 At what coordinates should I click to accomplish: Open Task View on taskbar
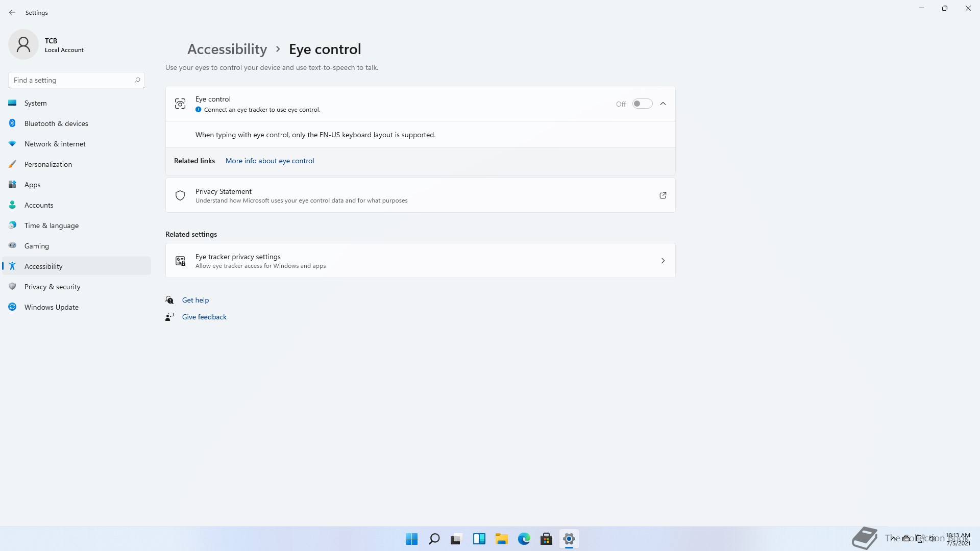coord(456,539)
